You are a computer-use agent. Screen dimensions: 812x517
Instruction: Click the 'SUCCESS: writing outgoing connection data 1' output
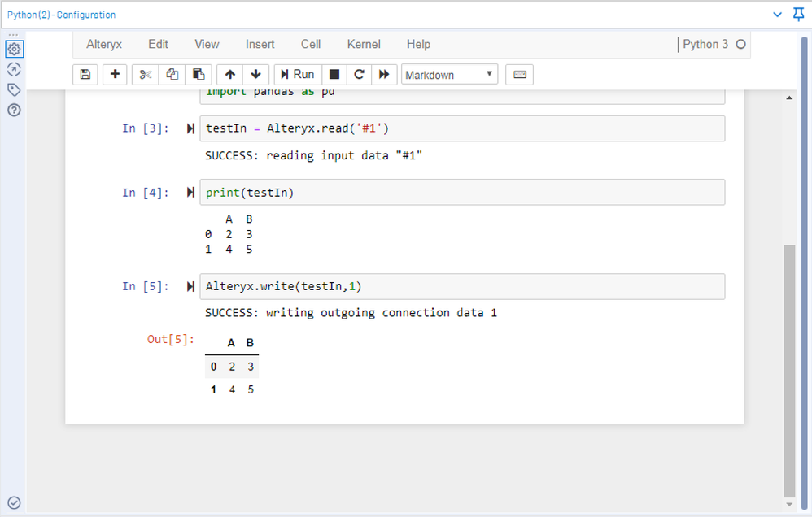pyautogui.click(x=351, y=313)
